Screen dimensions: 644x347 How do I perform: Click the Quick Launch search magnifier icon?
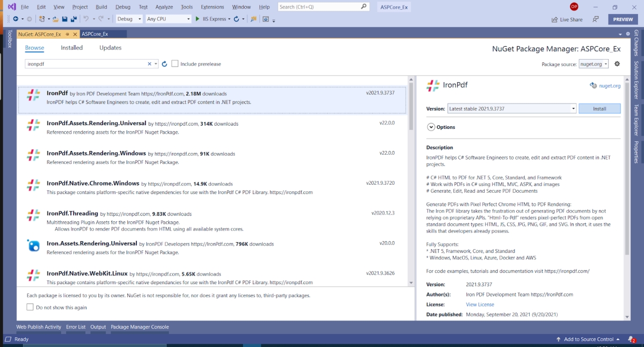(364, 6)
